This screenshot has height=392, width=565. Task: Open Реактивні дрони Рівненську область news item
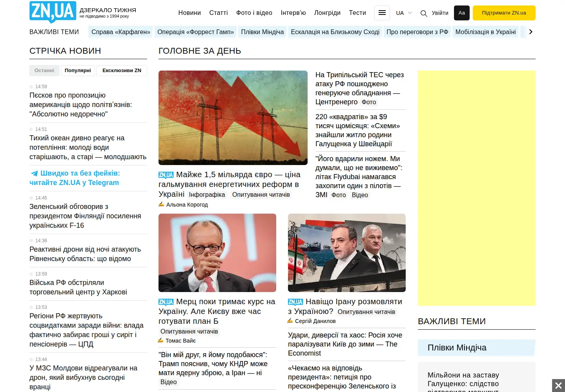click(85, 254)
